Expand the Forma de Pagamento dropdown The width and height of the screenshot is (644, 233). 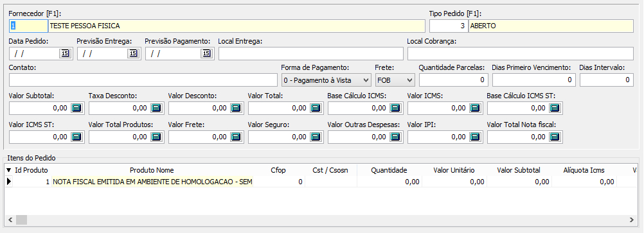pos(366,80)
